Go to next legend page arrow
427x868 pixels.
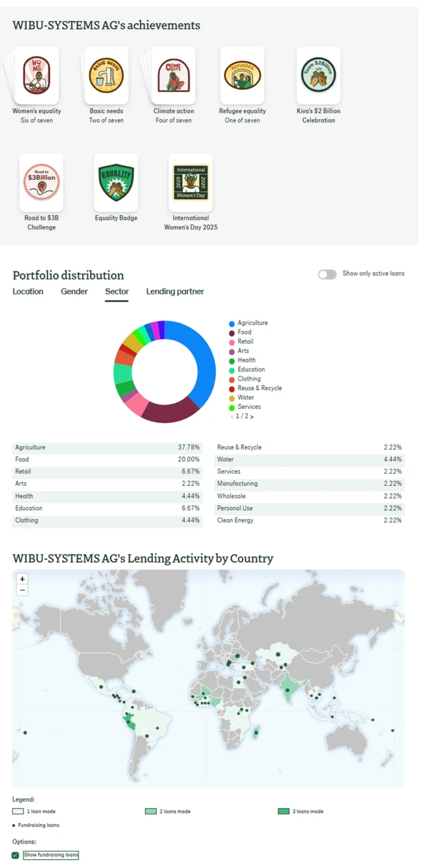pos(252,417)
